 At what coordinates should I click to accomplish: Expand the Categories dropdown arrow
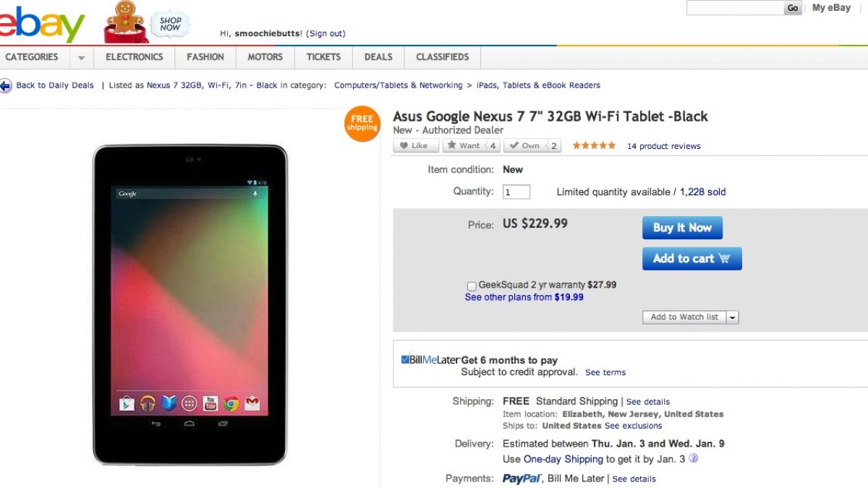coord(81,57)
